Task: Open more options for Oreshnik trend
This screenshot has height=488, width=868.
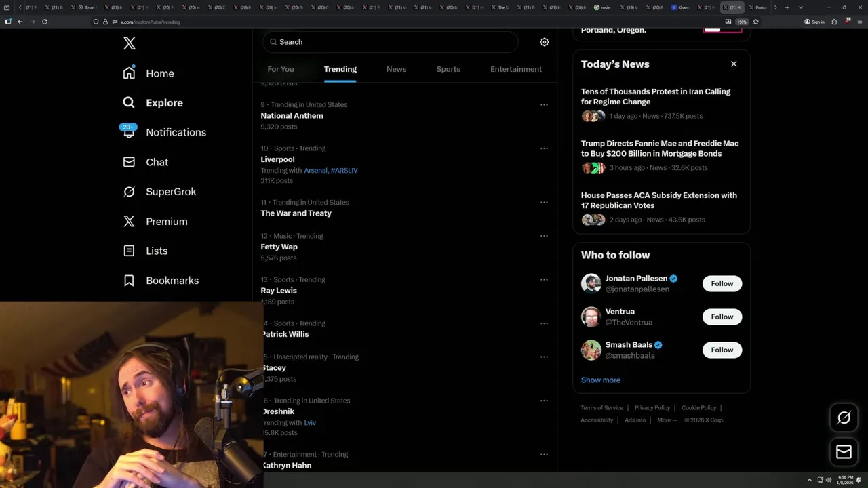Action: tap(544, 401)
